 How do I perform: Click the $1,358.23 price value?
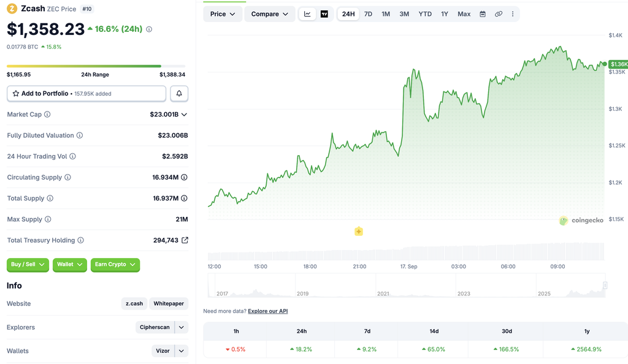click(x=45, y=29)
